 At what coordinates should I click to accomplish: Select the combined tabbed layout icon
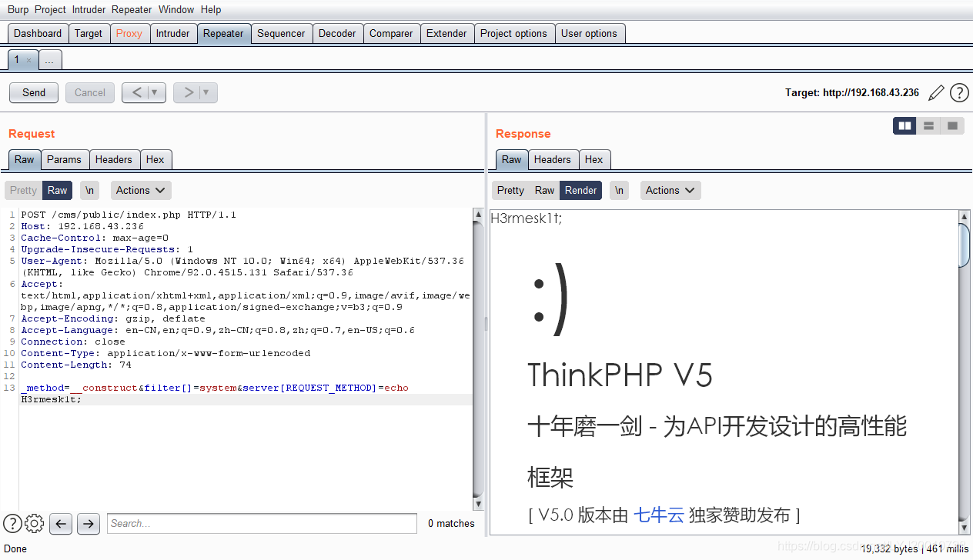tap(952, 125)
